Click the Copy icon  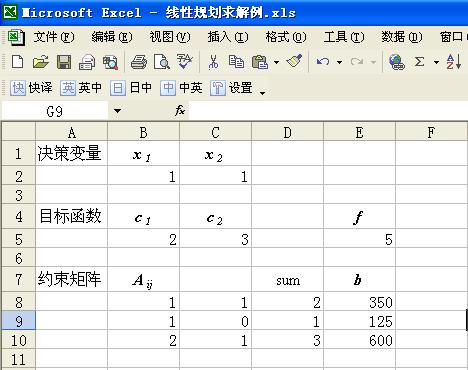[x=236, y=62]
